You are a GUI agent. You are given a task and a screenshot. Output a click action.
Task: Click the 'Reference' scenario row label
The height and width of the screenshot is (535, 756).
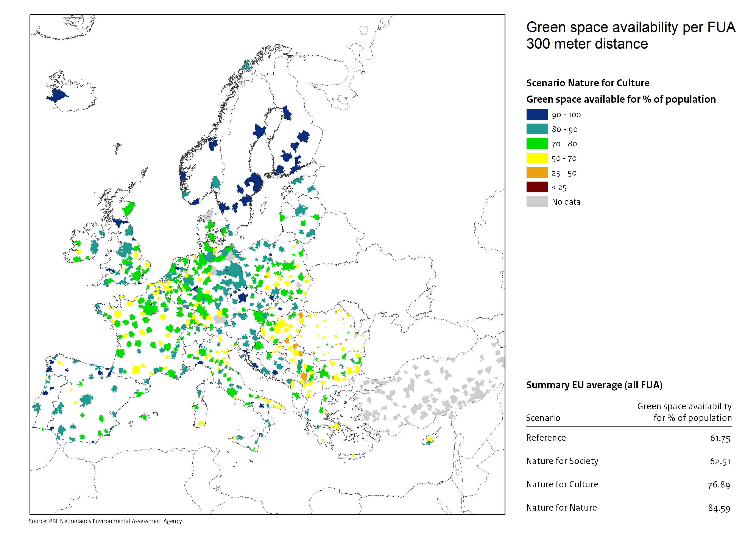(x=546, y=438)
